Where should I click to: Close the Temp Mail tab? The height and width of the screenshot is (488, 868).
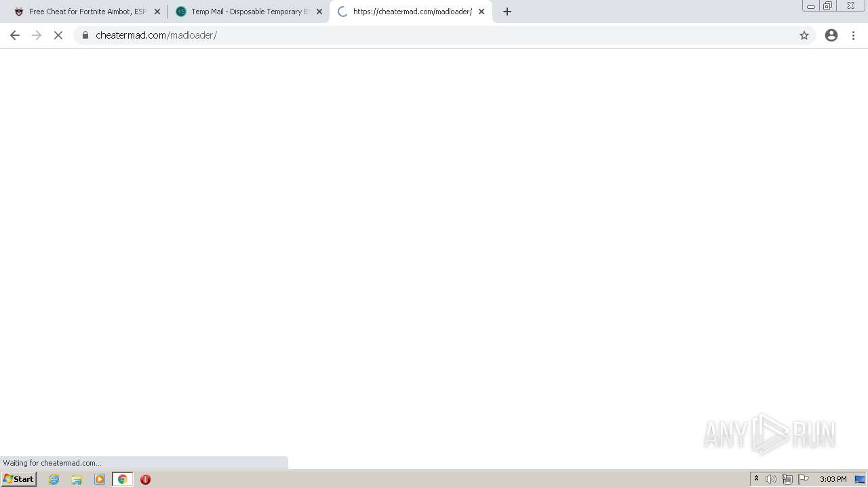[x=319, y=12]
